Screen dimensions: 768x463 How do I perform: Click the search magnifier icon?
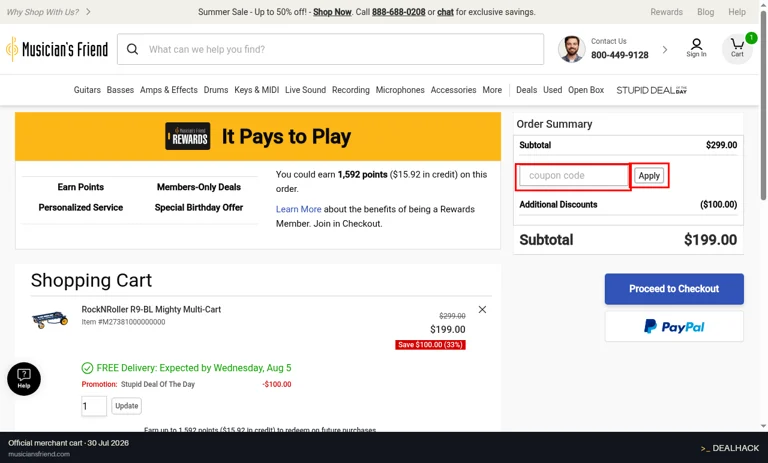coord(132,49)
